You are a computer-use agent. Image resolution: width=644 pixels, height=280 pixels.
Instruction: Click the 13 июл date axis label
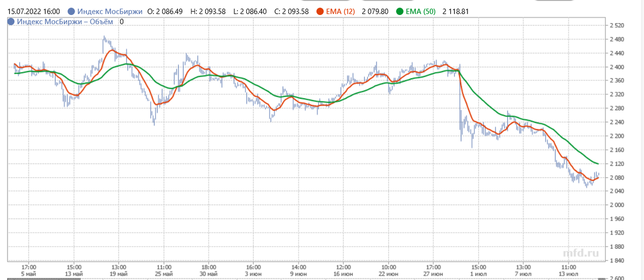click(x=569, y=272)
